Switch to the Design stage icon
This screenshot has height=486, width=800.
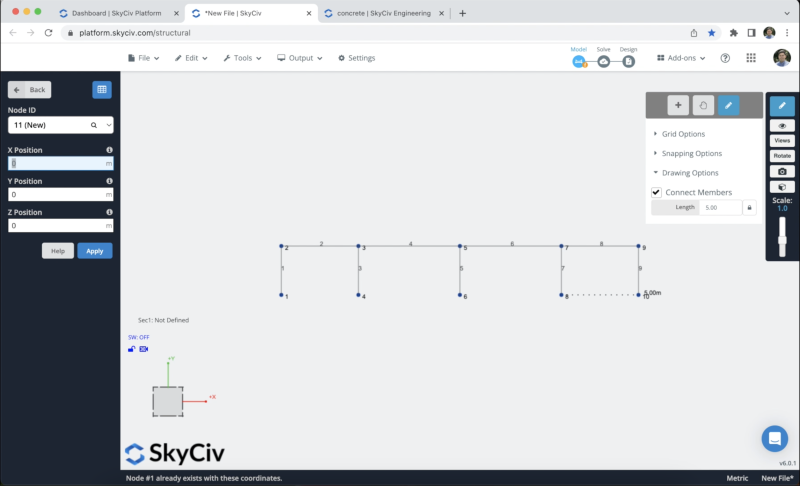pos(629,62)
